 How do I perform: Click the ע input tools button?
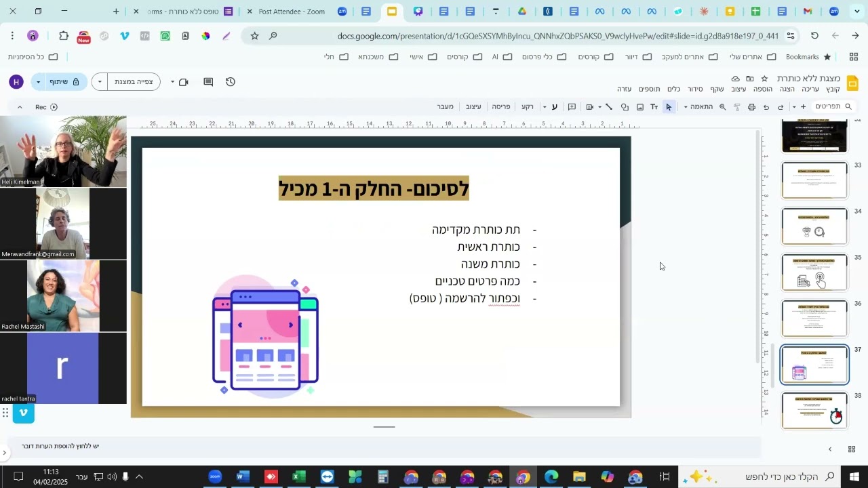point(555,107)
